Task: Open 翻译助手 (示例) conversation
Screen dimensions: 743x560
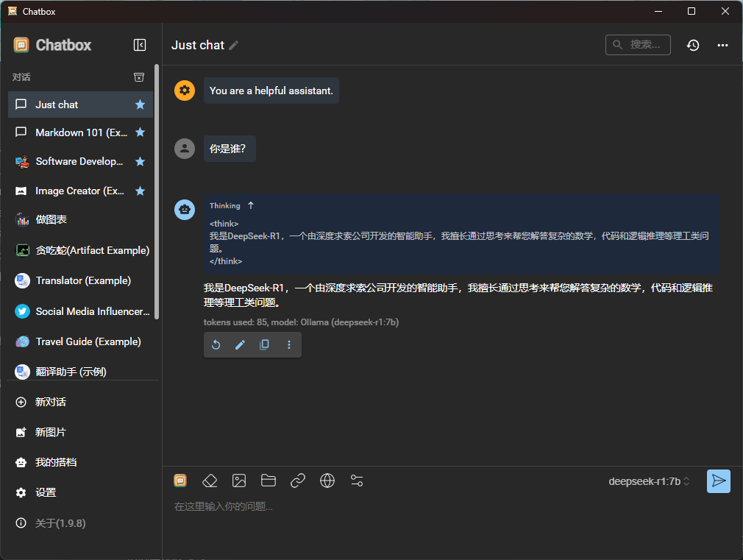Action: click(x=81, y=372)
